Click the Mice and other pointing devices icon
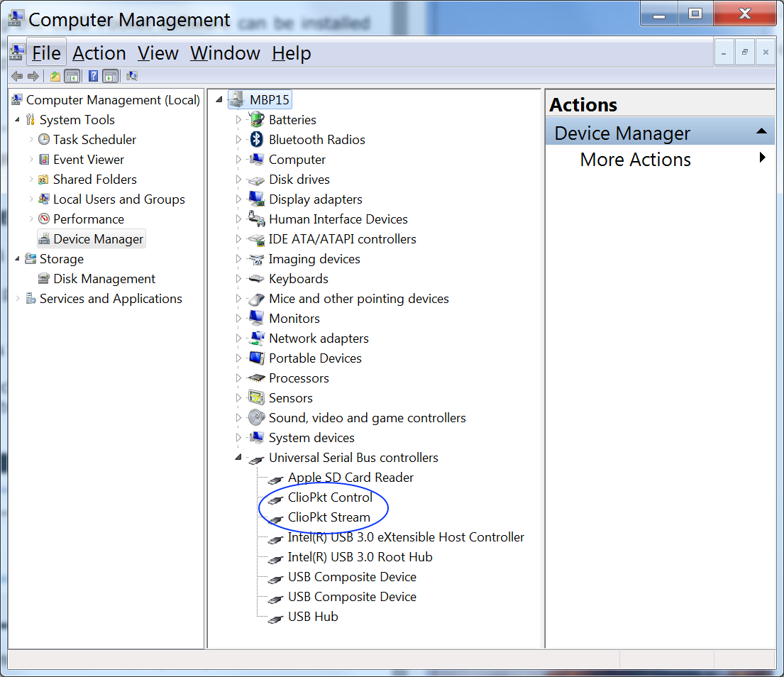784x677 pixels. [x=257, y=299]
